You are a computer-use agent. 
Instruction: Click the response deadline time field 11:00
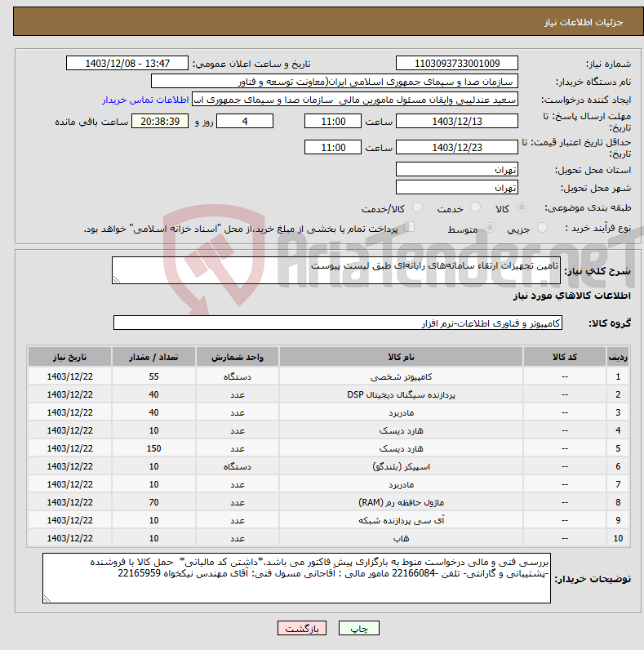click(333, 122)
